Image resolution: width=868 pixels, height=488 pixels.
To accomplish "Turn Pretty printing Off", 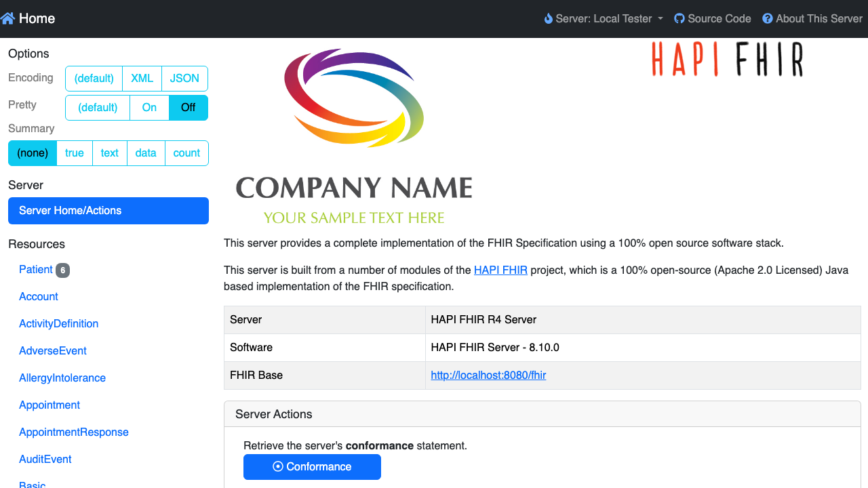I will [188, 108].
